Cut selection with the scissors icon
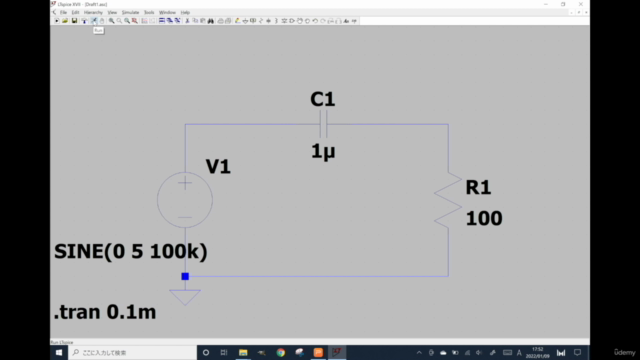 pyautogui.click(x=187, y=21)
